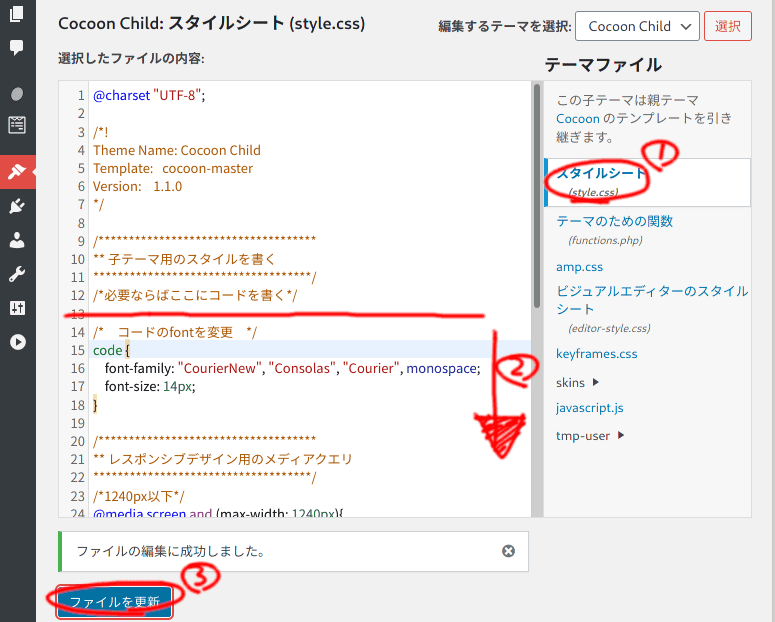Viewport: 775px width, 622px height.
Task: Click '@charset "UTF-8";' on line 1
Action: pos(149,95)
